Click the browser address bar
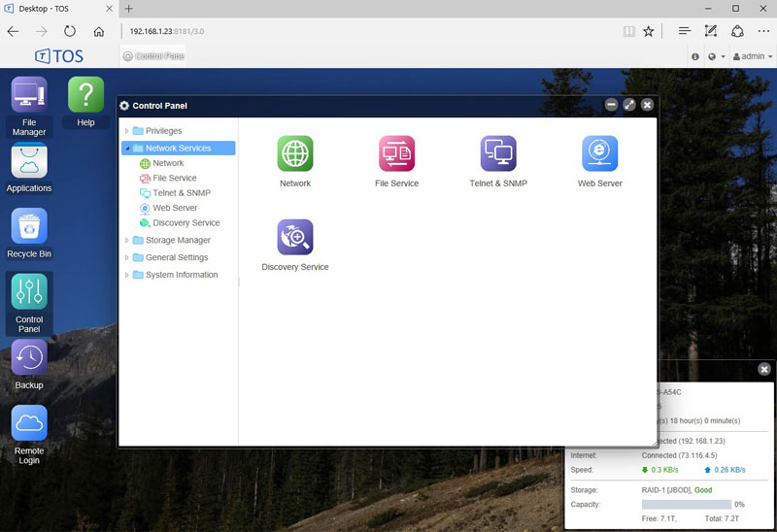Image resolution: width=777 pixels, height=532 pixels. point(369,31)
